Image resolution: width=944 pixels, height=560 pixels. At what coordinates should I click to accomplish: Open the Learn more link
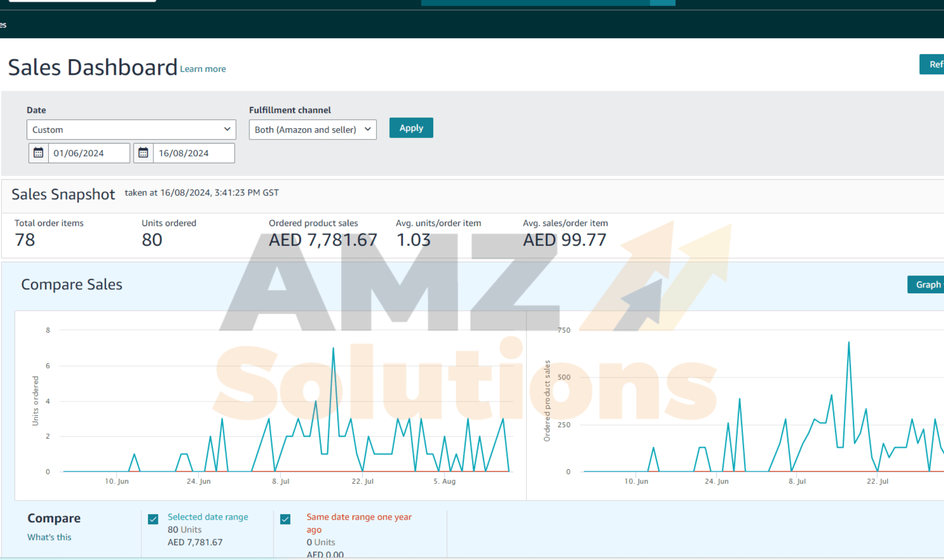[x=203, y=69]
